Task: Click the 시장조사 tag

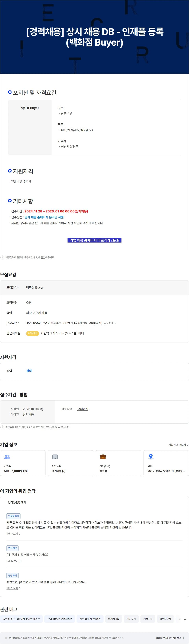Action: (148, 619)
